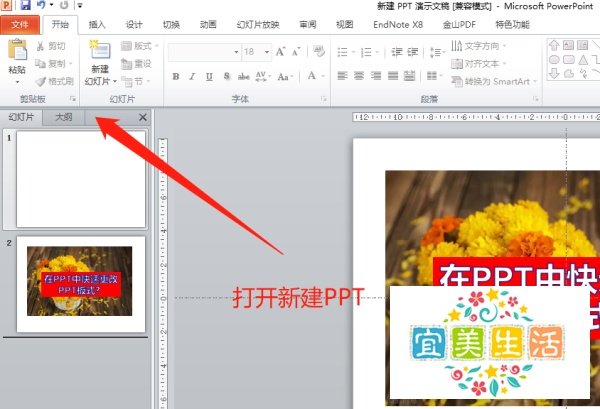Select slide 2 flower thumbnail
The height and width of the screenshot is (409, 600).
(81, 284)
